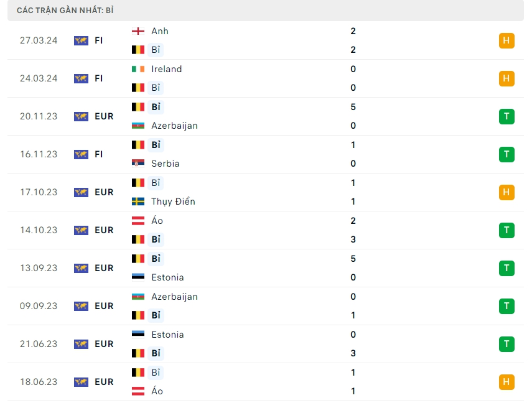Viewport: 532px width, 403px height.
Task: Click the competition icon for the 27.03.24 match
Action: coord(81,40)
